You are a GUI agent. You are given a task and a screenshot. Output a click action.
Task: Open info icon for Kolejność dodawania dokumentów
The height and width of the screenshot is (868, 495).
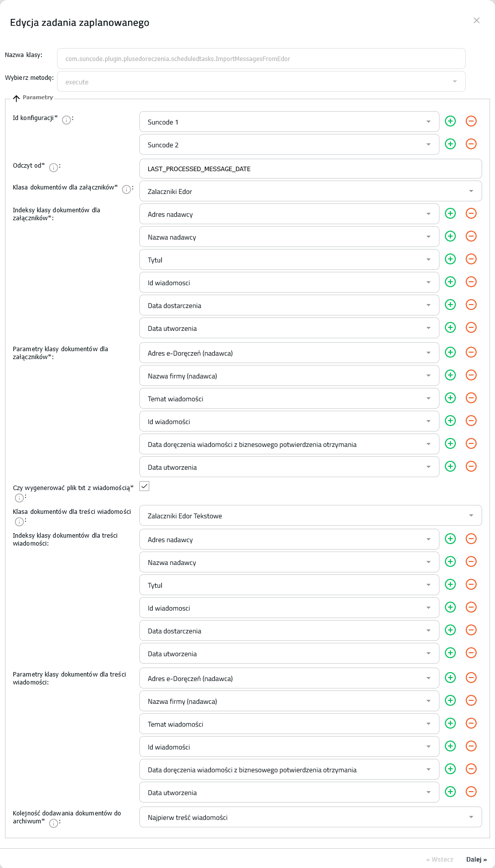54,823
